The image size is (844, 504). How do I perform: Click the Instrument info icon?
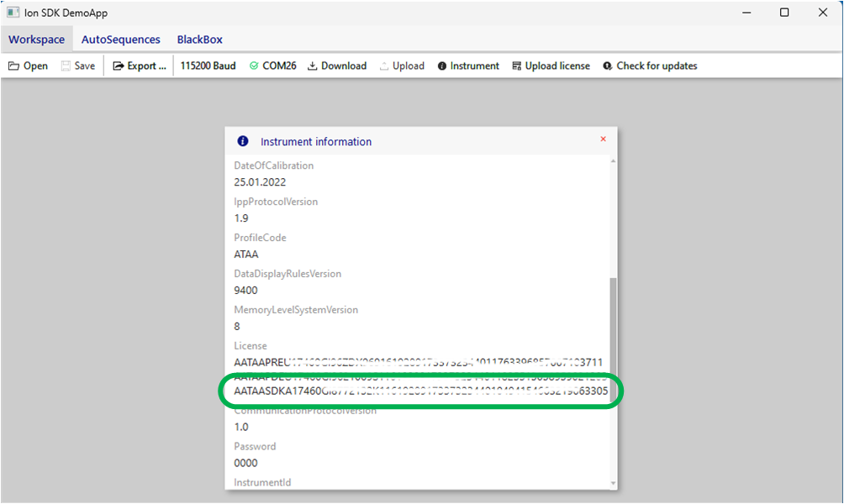[x=442, y=66]
